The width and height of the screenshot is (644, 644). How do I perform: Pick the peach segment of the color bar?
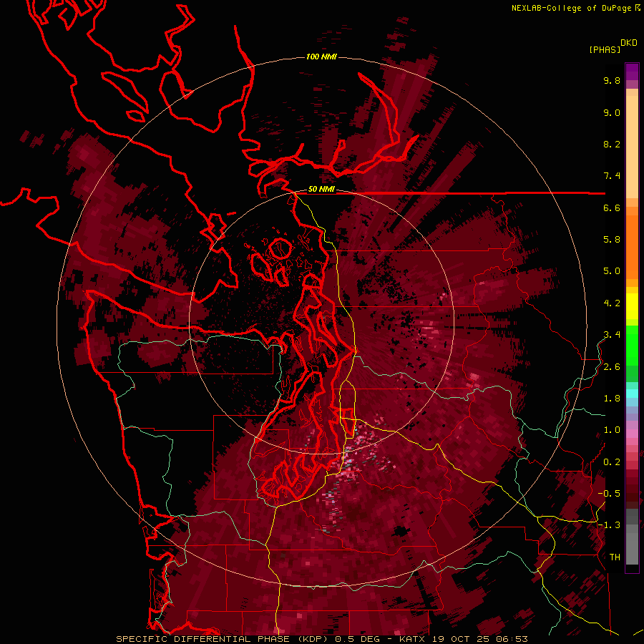point(632,147)
